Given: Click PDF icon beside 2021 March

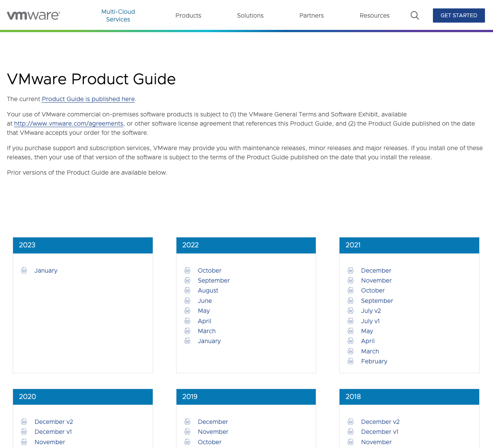Looking at the screenshot, I should [351, 351].
